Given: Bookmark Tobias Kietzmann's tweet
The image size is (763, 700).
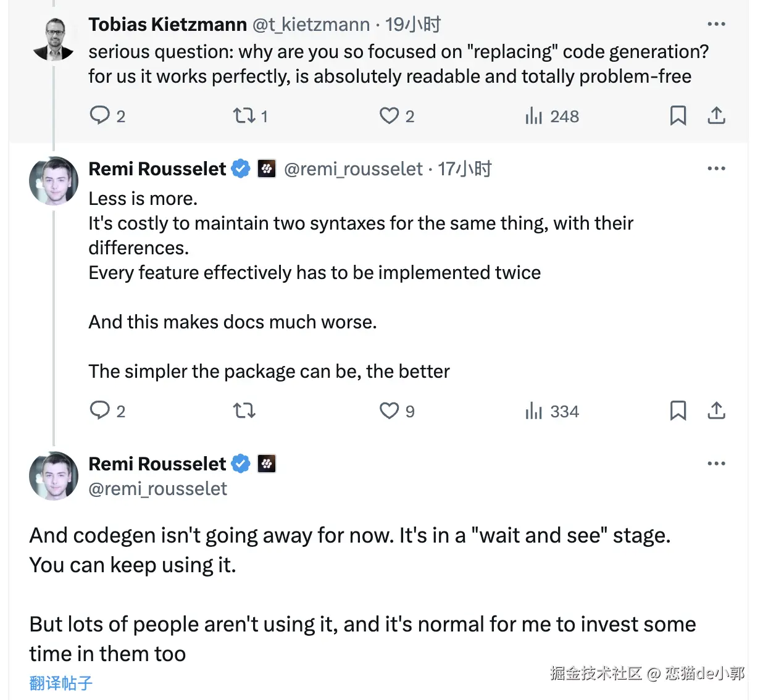Looking at the screenshot, I should coord(678,115).
